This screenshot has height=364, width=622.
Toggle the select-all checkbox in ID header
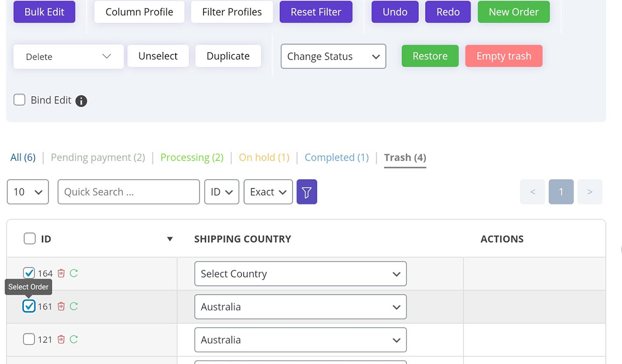[x=30, y=239]
